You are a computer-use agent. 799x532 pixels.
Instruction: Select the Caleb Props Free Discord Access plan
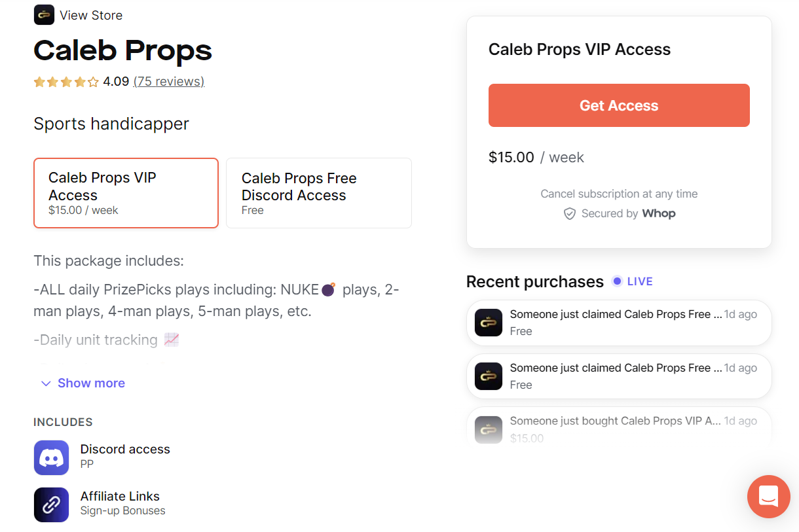318,193
